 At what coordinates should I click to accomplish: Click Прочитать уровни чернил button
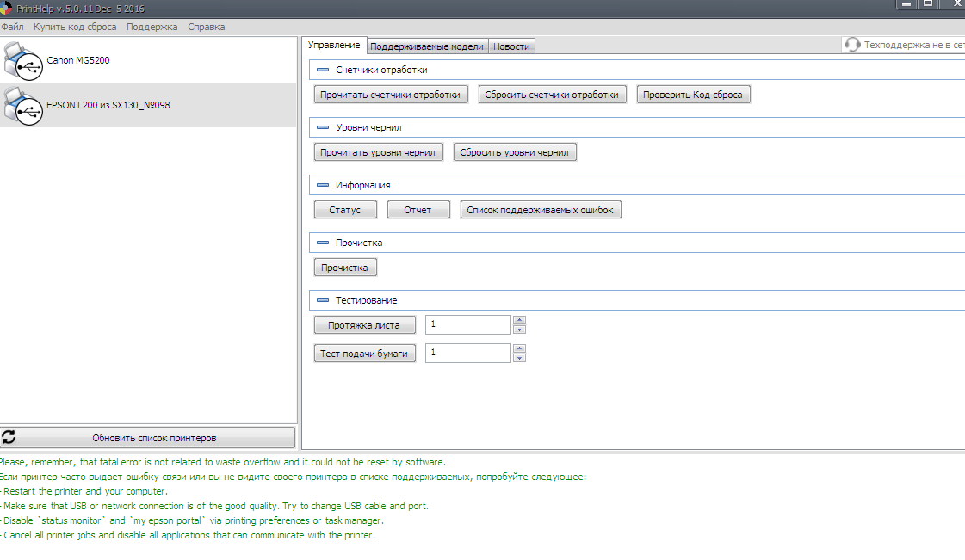pos(378,152)
